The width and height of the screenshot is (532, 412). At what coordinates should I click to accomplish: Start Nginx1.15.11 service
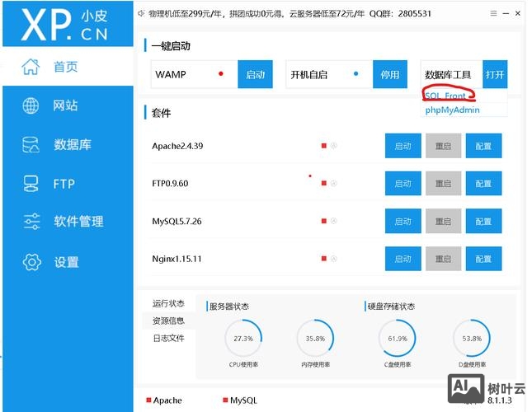[403, 259]
